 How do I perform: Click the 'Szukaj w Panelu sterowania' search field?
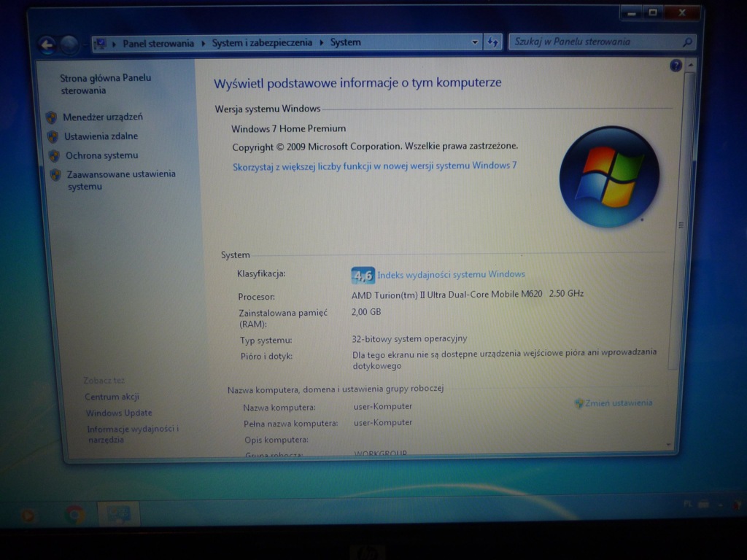(x=602, y=42)
